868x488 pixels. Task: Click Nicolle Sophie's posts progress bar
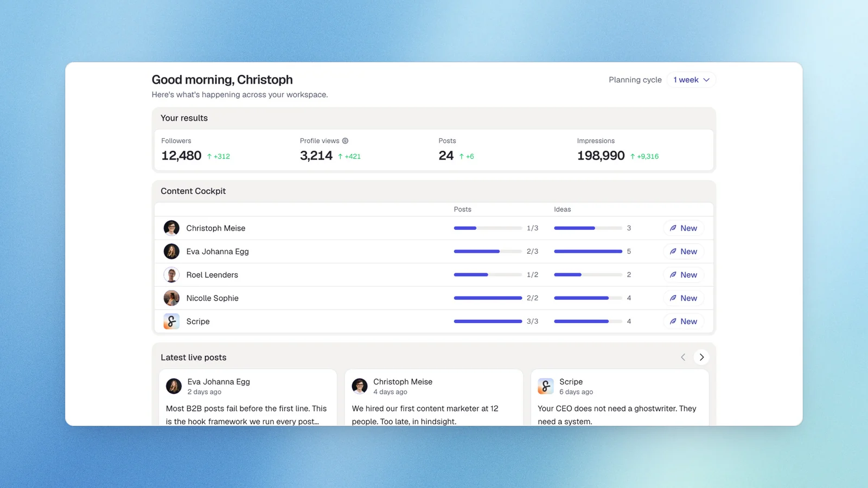pos(488,298)
